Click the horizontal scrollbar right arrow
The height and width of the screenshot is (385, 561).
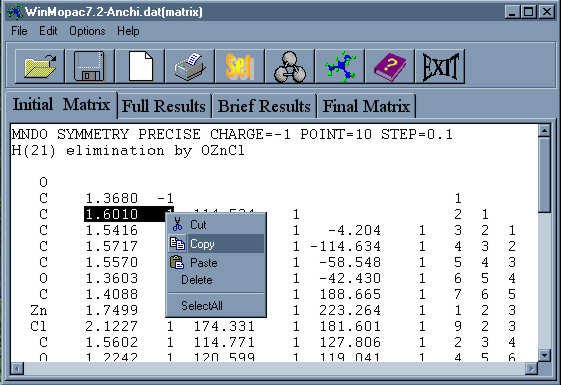coord(532,368)
